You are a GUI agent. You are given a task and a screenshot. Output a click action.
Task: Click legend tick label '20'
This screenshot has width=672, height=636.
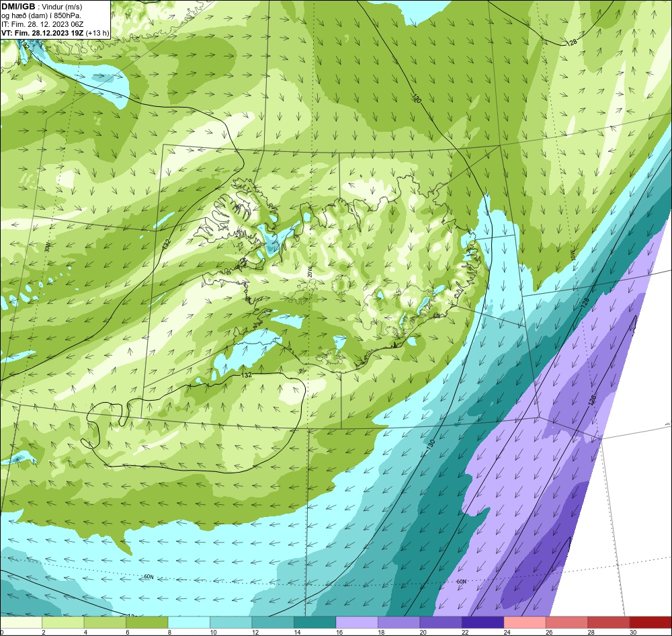tap(423, 632)
